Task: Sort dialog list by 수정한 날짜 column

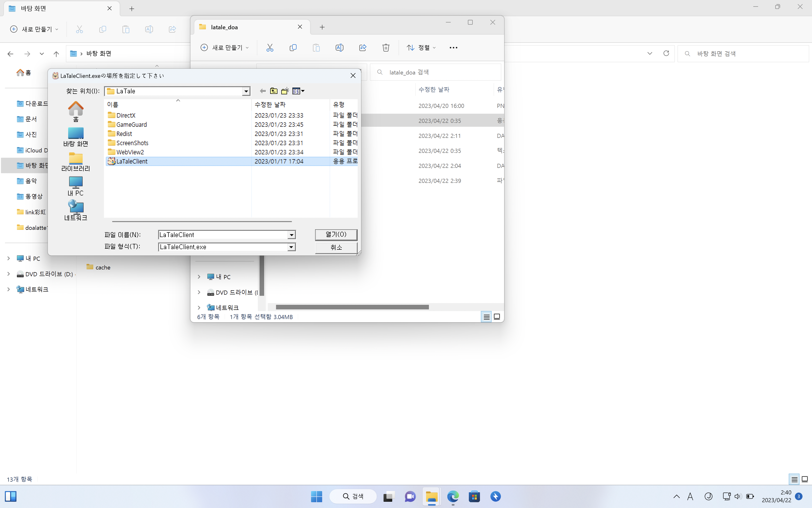Action: [x=290, y=105]
